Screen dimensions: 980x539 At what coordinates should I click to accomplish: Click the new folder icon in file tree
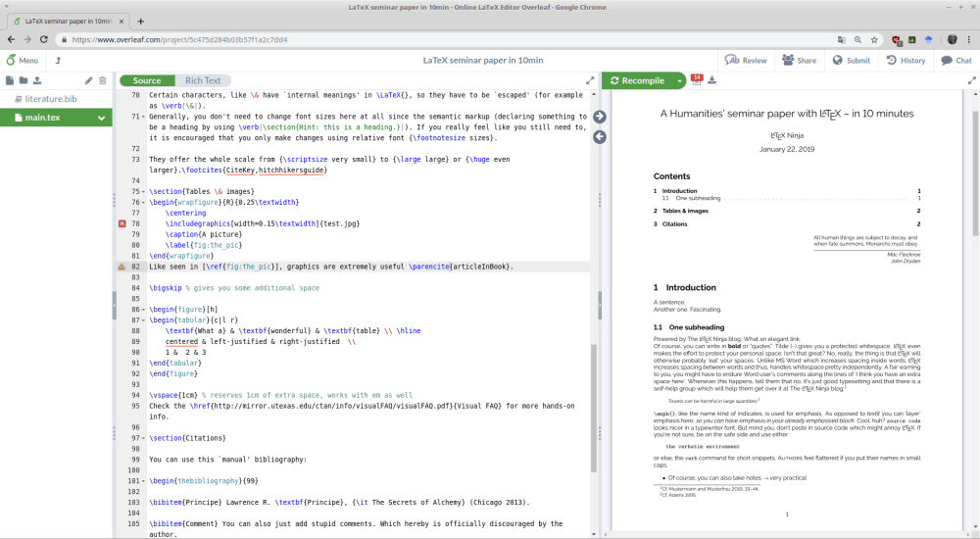click(24, 80)
